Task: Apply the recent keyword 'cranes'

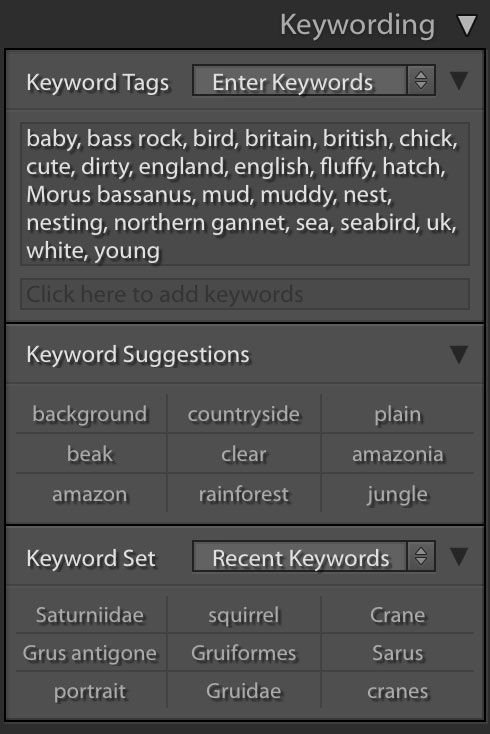Action: point(398,691)
